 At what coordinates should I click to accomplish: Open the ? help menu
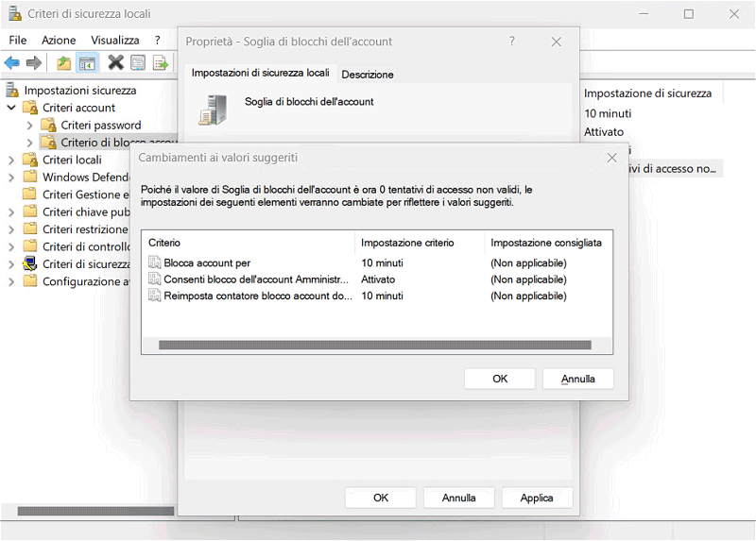coord(157,40)
